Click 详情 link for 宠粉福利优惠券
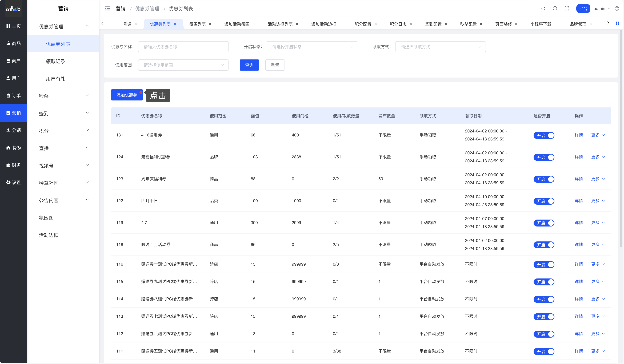 click(x=578, y=157)
